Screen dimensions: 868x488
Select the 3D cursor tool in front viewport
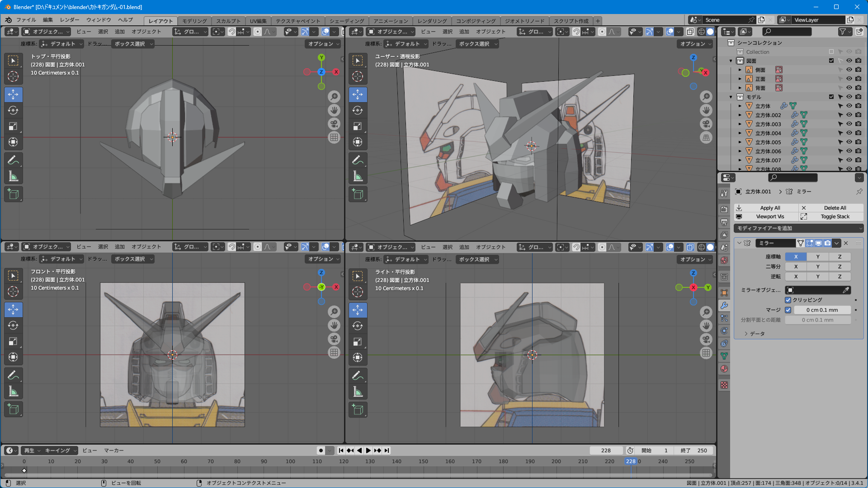[13, 291]
